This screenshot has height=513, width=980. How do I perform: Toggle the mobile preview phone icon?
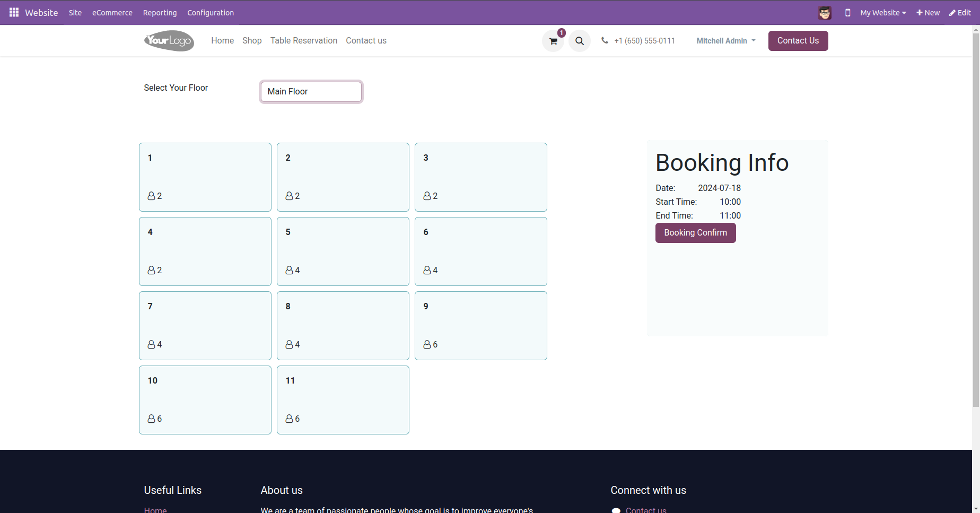click(x=847, y=13)
